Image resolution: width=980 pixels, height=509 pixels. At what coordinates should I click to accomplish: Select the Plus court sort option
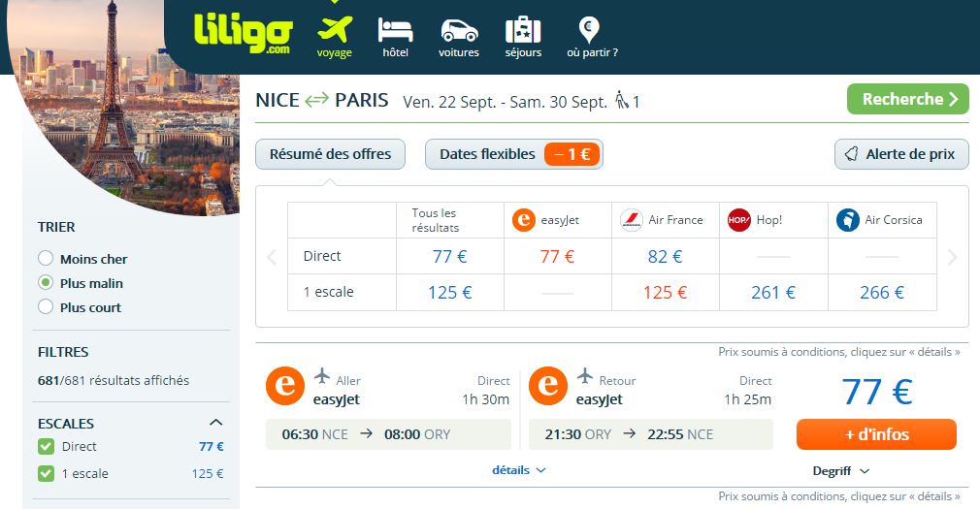pos(46,306)
